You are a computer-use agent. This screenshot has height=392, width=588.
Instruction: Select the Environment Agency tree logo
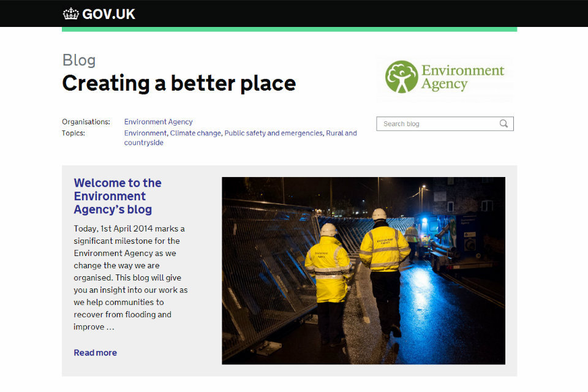tap(401, 76)
